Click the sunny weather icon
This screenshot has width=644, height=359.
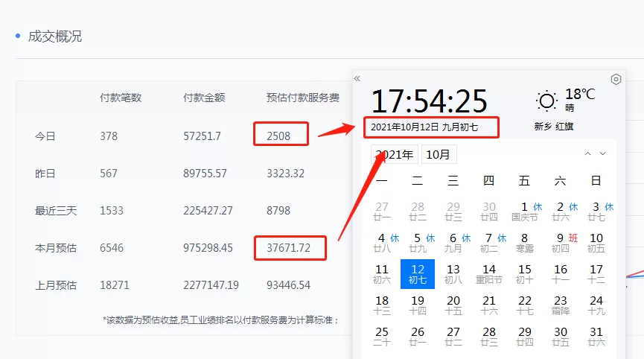(x=547, y=101)
